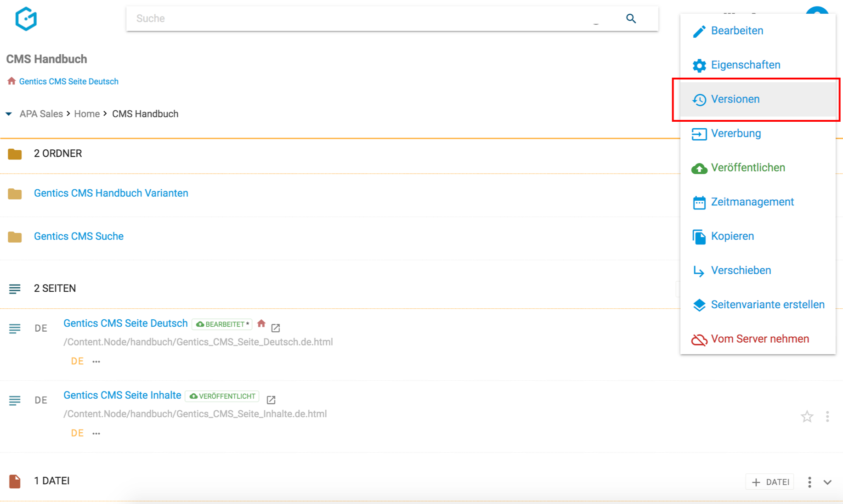Click the VERÖFFENTLICHT status badge
The height and width of the screenshot is (504, 843).
pyautogui.click(x=222, y=396)
